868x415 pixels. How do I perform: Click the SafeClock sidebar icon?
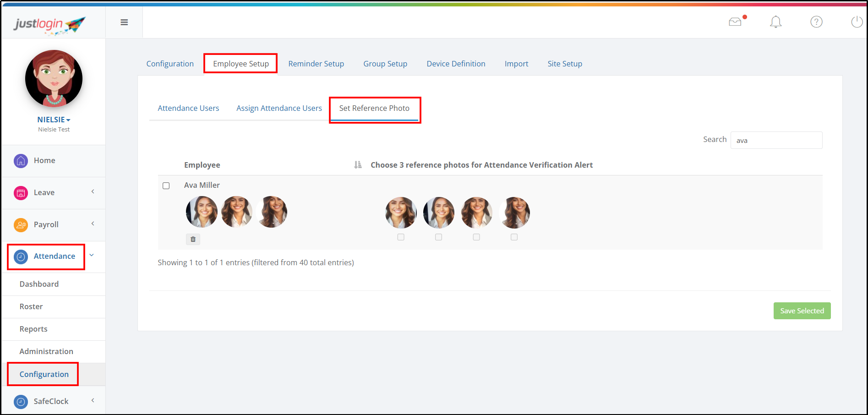point(21,402)
